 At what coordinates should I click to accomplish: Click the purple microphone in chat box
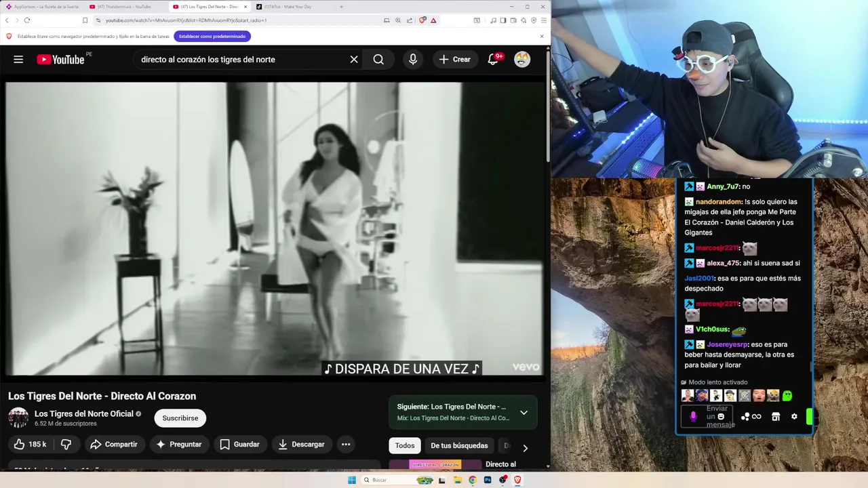coord(693,417)
